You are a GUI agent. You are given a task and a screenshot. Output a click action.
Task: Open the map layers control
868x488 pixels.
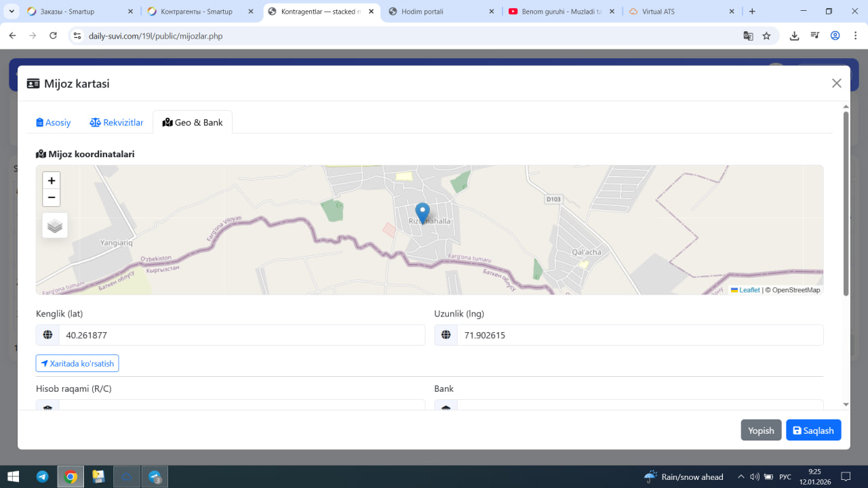click(55, 226)
